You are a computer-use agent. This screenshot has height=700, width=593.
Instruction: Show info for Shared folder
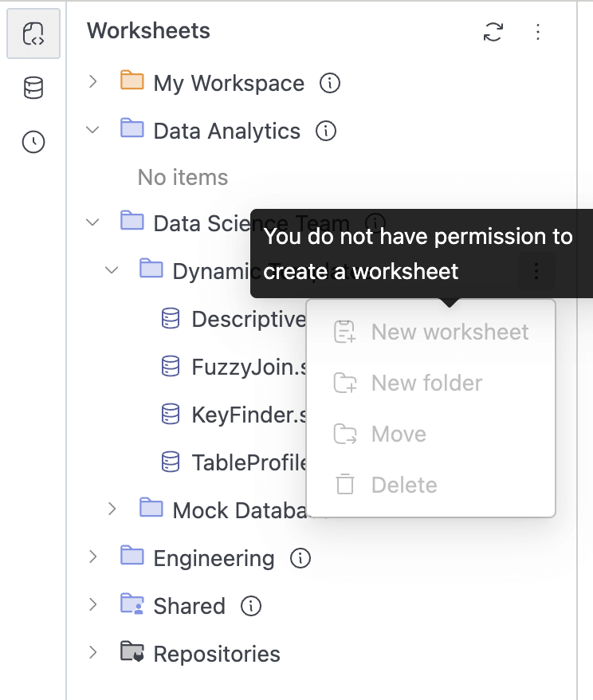click(x=251, y=606)
